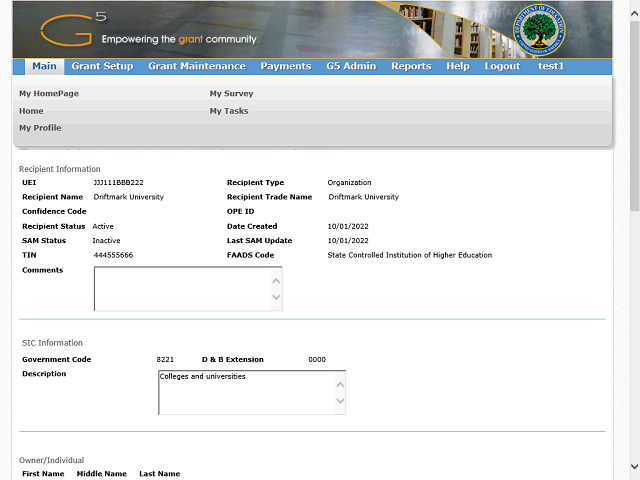Click the page scrollbar up arrow
Screen dimensions: 640x480
pyautogui.click(x=634, y=7)
